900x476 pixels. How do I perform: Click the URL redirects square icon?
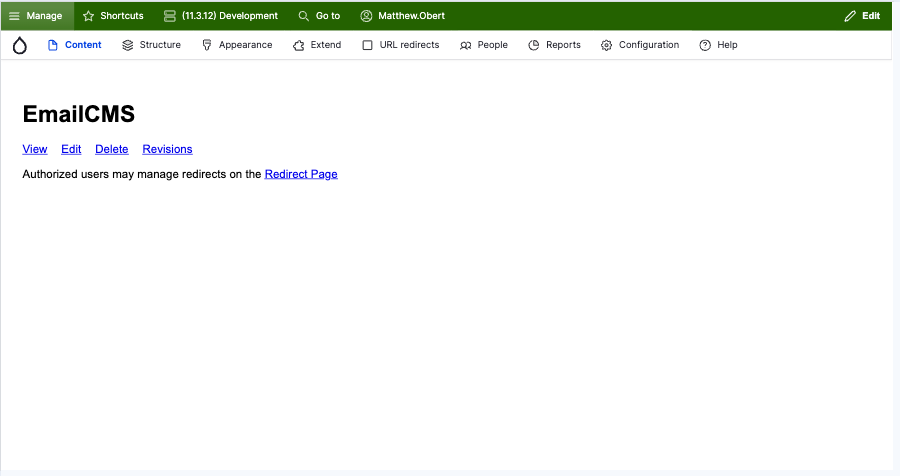pyautogui.click(x=367, y=45)
